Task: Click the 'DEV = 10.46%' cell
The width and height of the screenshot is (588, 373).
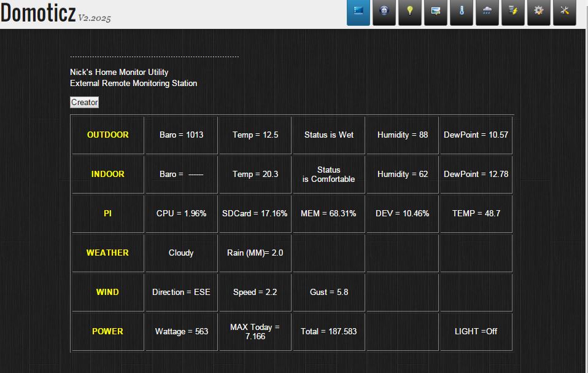Action: tap(403, 213)
